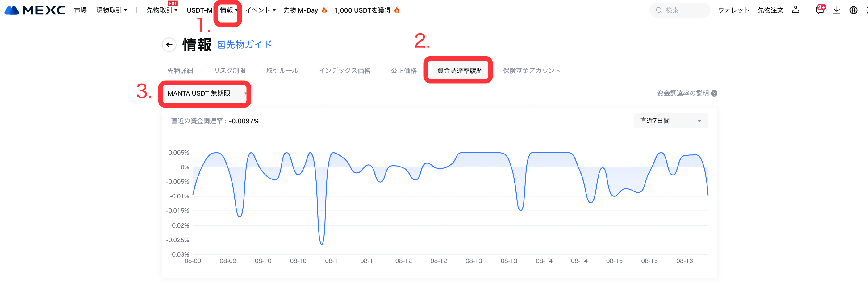The width and height of the screenshot is (868, 284).
Task: Open the ウォレット link
Action: click(x=733, y=10)
